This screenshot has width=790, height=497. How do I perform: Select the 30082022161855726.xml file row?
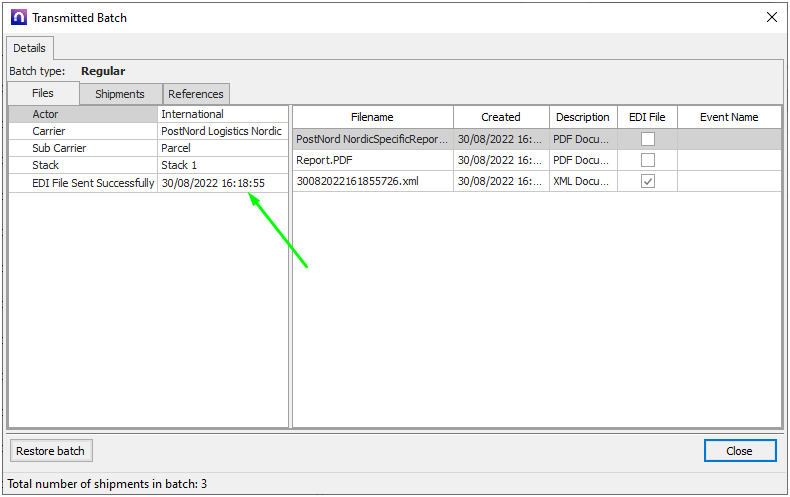pyautogui.click(x=372, y=181)
